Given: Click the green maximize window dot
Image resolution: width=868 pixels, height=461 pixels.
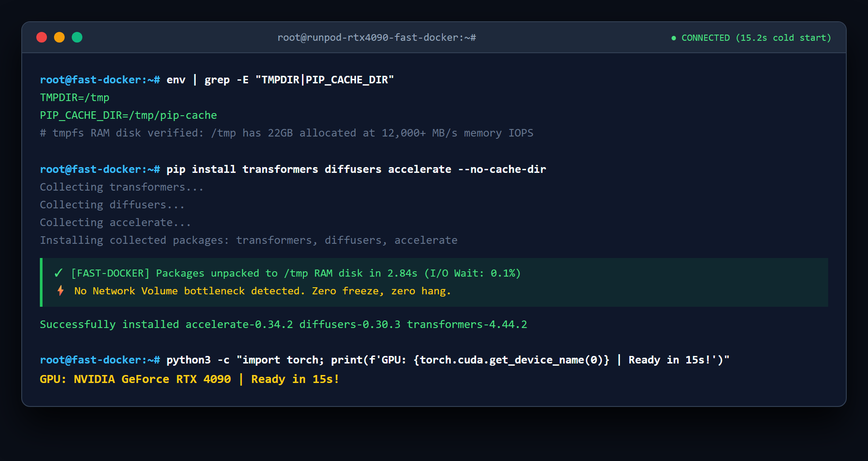Looking at the screenshot, I should pyautogui.click(x=77, y=37).
